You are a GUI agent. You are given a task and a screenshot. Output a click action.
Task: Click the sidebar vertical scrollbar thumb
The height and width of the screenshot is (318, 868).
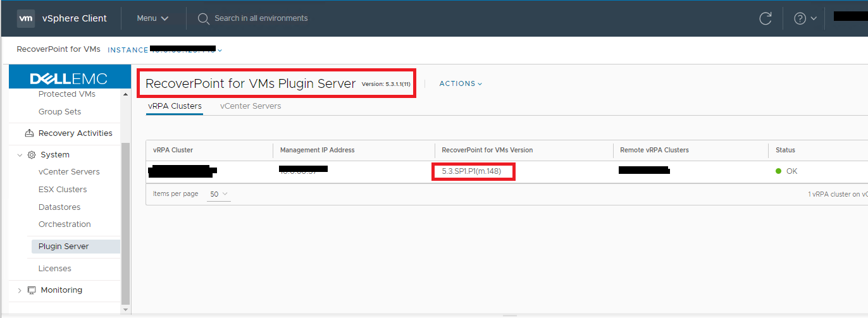125,223
